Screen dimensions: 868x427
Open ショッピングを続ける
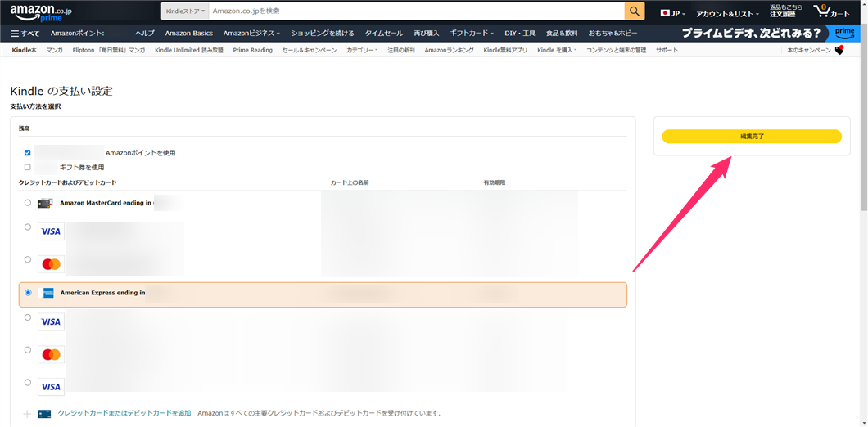(322, 34)
